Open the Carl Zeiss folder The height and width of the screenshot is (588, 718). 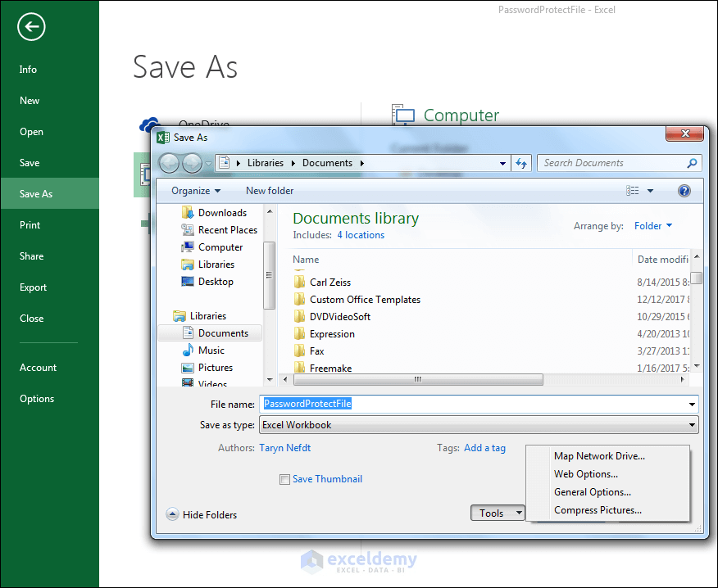329,282
